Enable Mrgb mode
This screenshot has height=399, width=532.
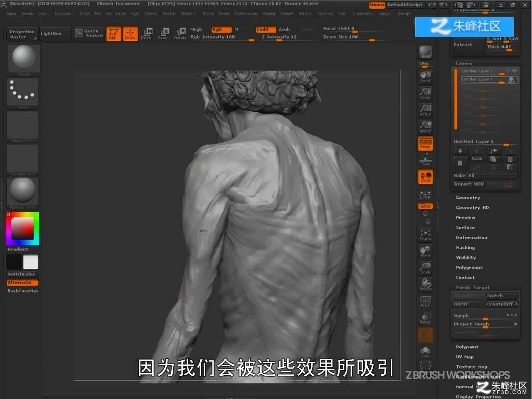click(196, 30)
